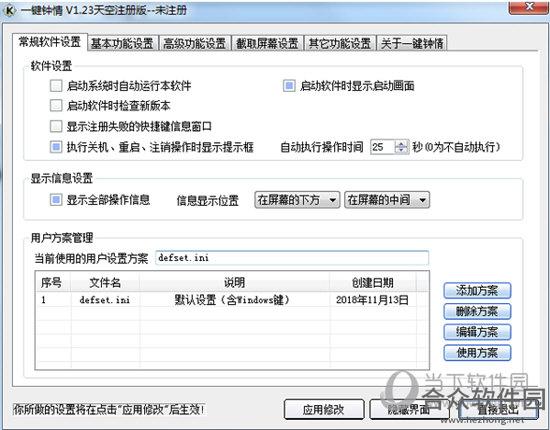The image size is (550, 430).
Task: Click the current scheme defset.ini text field
Action: [292, 258]
